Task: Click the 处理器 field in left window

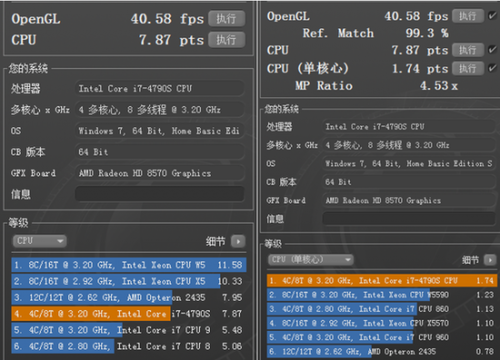Action: click(x=159, y=88)
